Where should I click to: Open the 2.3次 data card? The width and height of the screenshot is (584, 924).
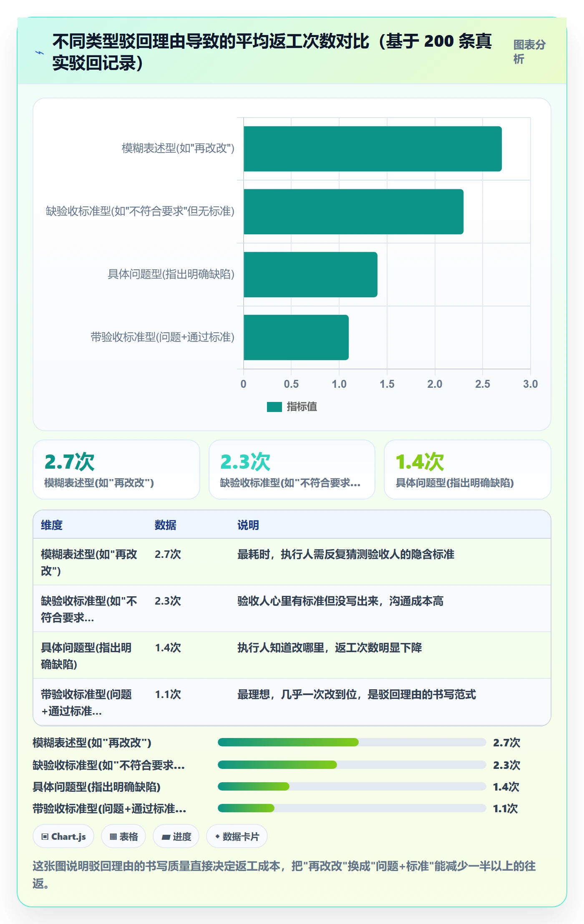tap(292, 470)
